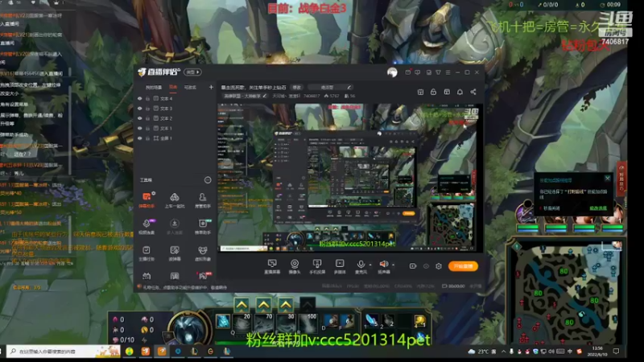Click the 扬声器 speaker icon
Viewport: 644px width, 362px height.
click(384, 264)
